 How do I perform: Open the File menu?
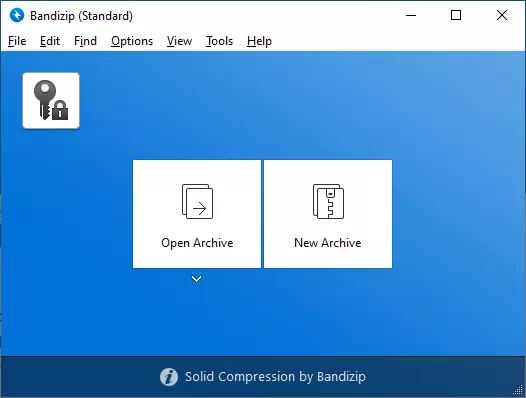[17, 41]
